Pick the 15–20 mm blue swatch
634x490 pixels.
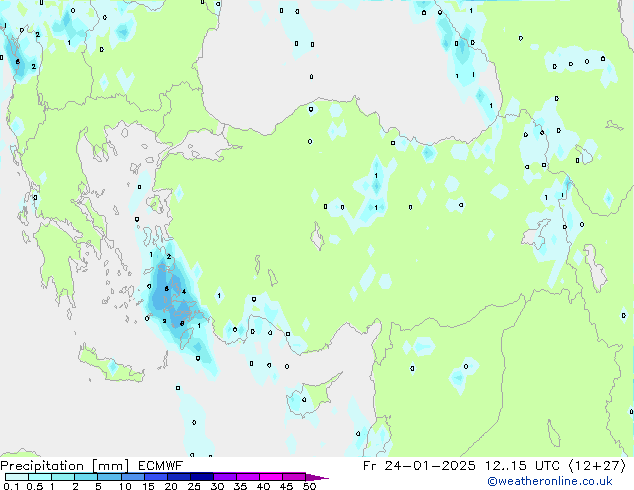pyautogui.click(x=155, y=477)
